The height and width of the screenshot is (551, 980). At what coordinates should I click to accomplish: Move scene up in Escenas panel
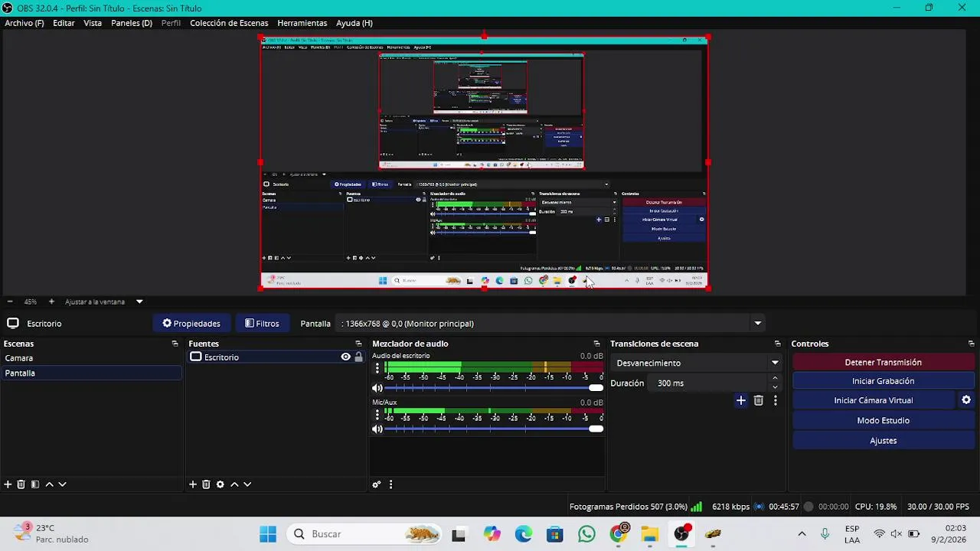click(x=49, y=484)
